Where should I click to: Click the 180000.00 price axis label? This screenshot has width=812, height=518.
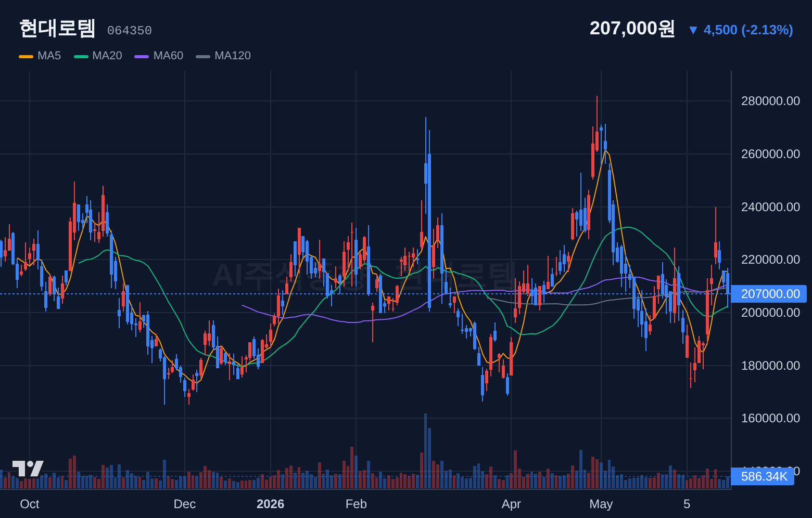770,366
